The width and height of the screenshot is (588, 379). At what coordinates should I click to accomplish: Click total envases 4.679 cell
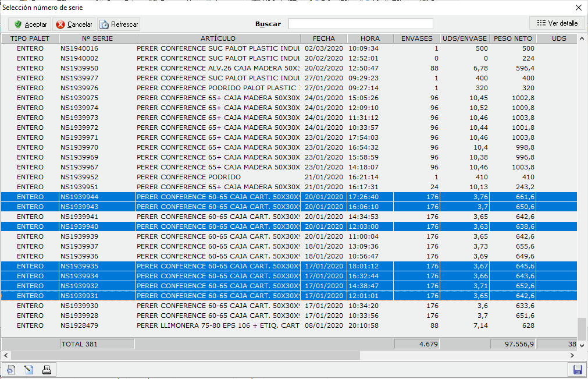[x=416, y=344]
